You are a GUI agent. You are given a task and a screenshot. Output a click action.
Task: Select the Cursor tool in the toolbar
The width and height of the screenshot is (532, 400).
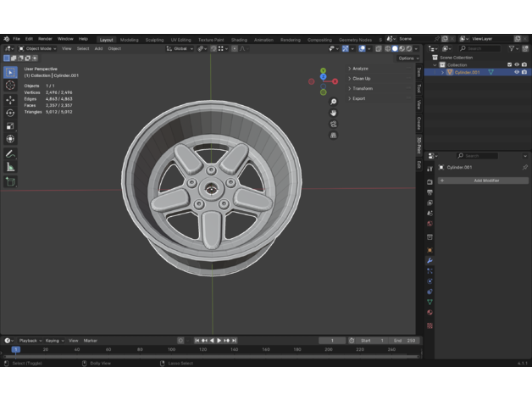pos(10,86)
